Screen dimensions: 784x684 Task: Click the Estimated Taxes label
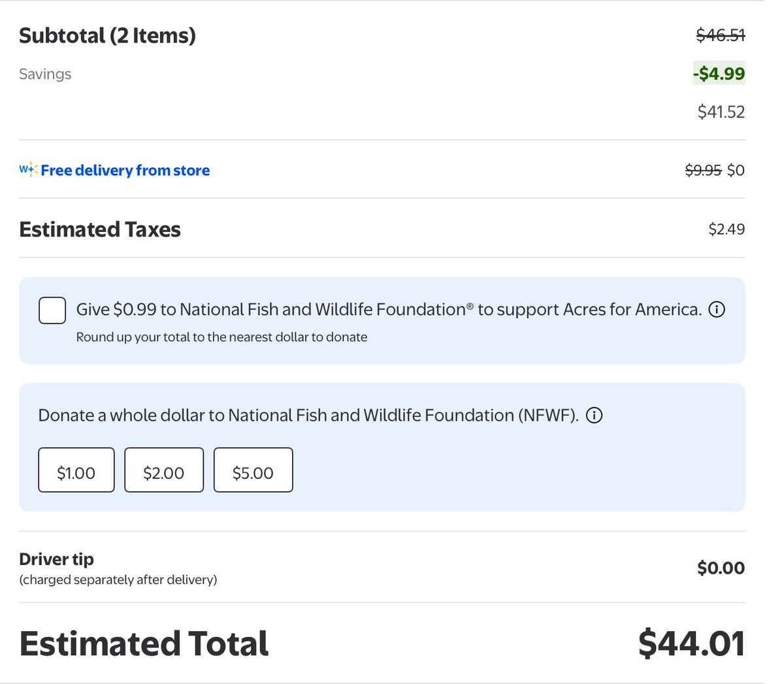[100, 229]
